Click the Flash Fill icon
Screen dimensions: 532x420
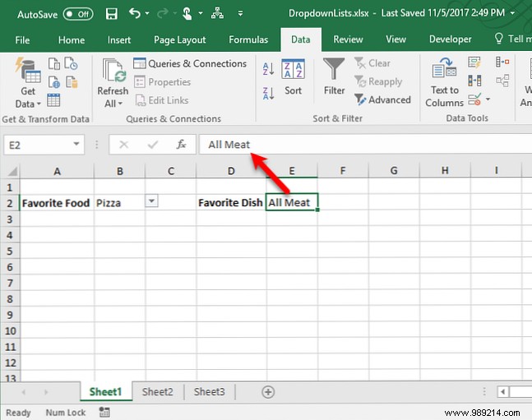[474, 62]
